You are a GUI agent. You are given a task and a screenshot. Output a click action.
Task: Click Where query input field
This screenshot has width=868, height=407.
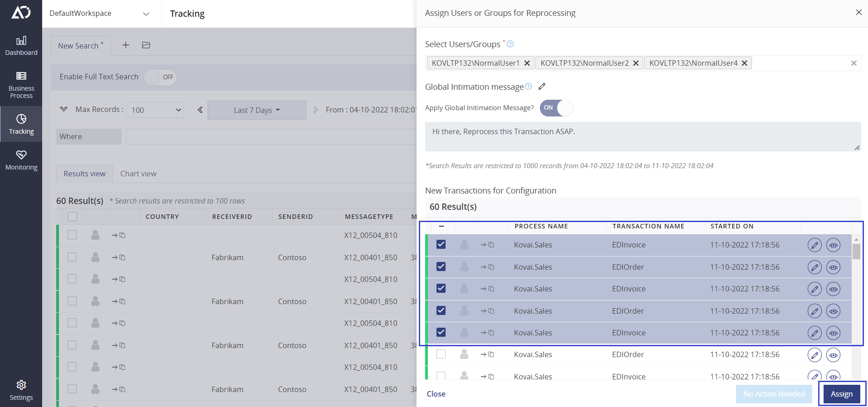click(x=271, y=136)
